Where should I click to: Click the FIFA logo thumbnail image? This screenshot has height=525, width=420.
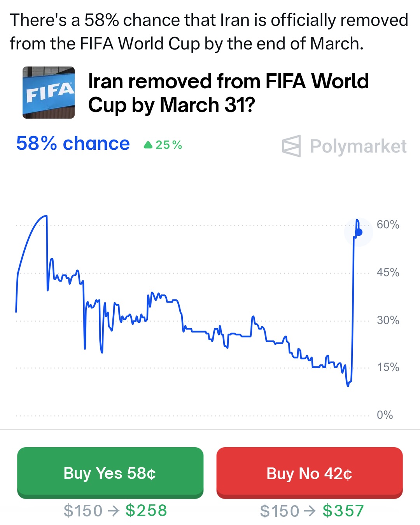point(49,93)
